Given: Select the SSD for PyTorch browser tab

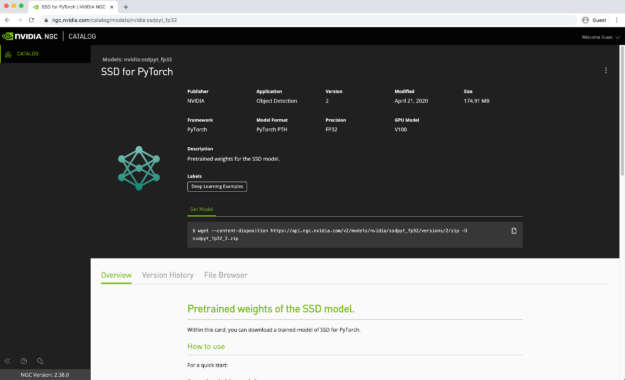Looking at the screenshot, I should coord(73,7).
